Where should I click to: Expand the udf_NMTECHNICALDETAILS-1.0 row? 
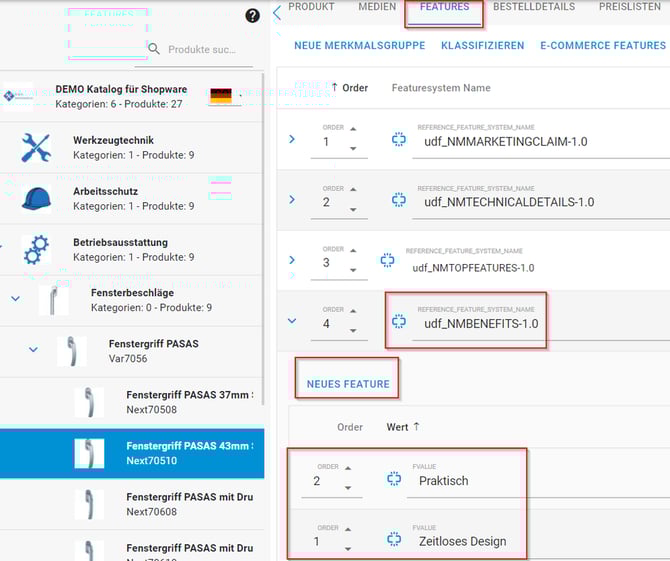click(292, 200)
